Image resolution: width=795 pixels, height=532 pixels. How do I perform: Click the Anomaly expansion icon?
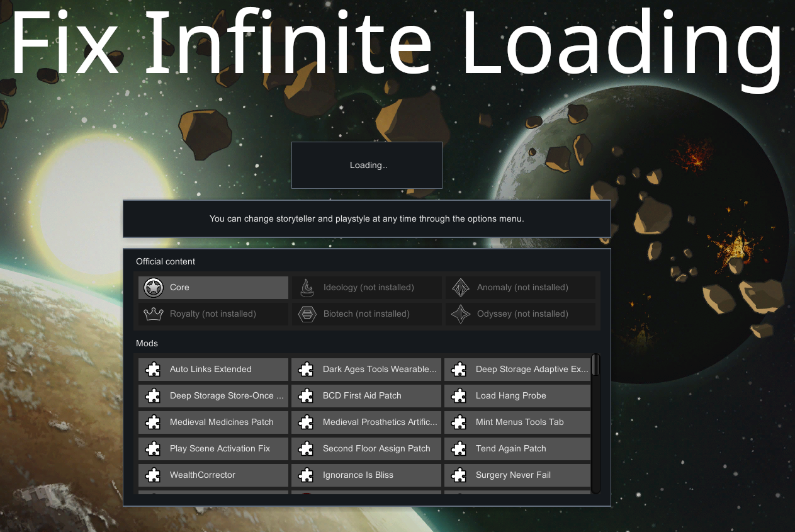pos(461,288)
